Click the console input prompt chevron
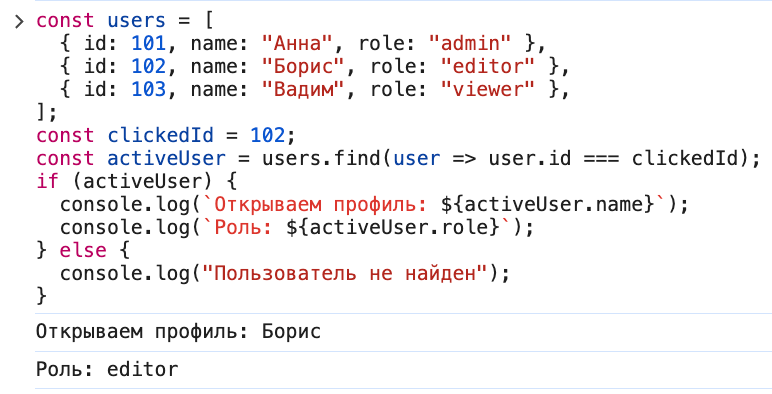772x394 pixels. pyautogui.click(x=19, y=21)
